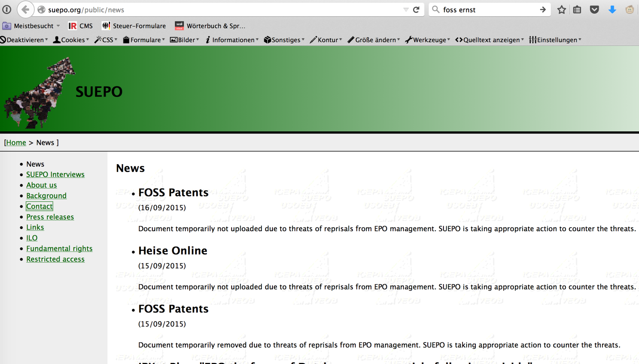The image size is (639, 364).
Task: Open the URL bar history dropdown arrow
Action: 406,10
